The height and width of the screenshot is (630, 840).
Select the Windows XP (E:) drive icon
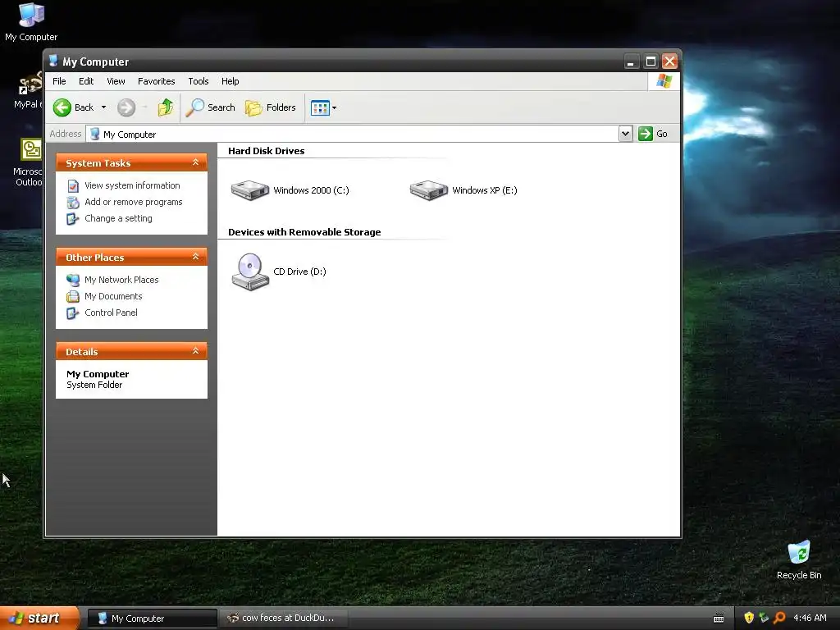tap(428, 190)
